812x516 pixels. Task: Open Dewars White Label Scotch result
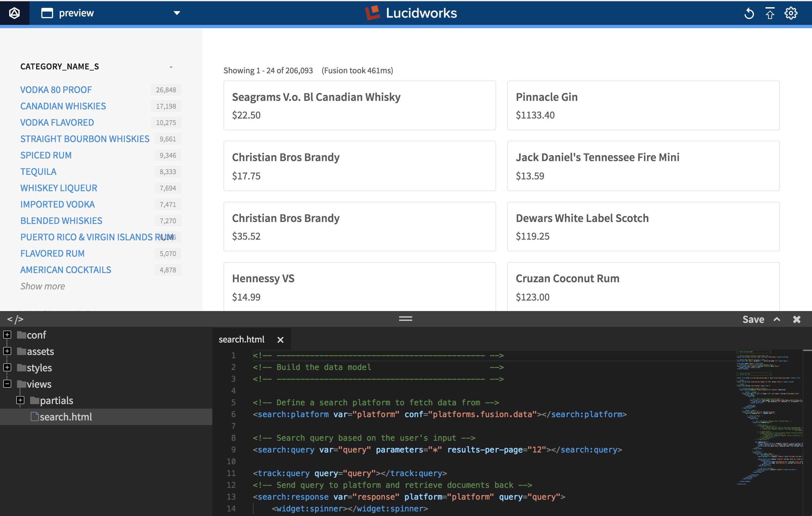click(643, 227)
